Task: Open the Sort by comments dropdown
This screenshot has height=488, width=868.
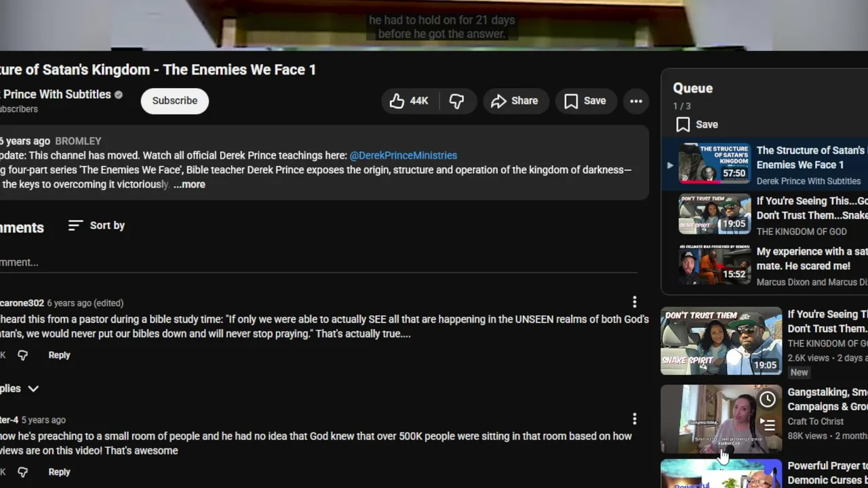Action: [97, 226]
